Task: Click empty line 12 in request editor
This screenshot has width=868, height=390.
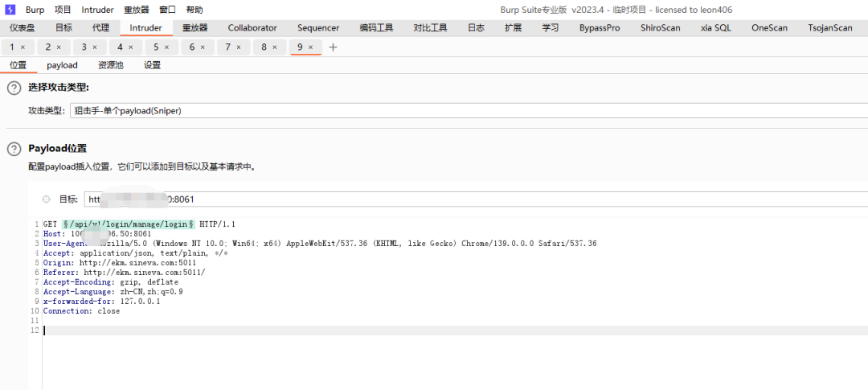Action: point(455,330)
